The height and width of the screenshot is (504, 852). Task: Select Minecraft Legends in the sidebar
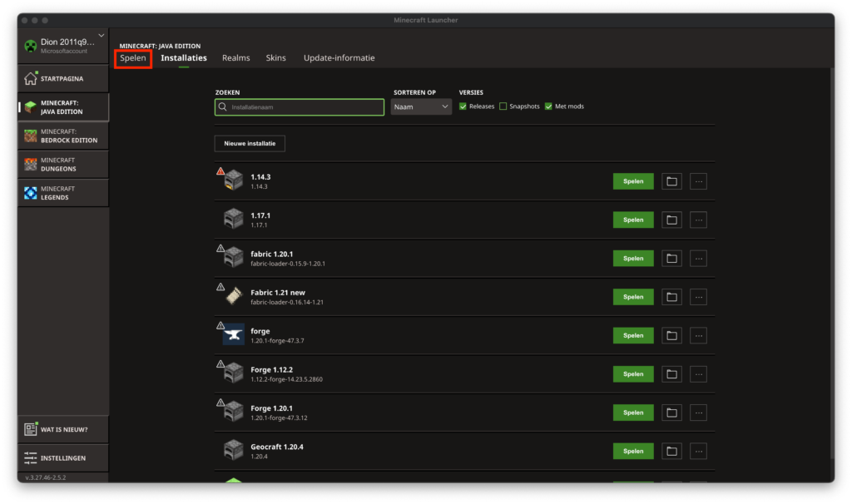pos(63,193)
